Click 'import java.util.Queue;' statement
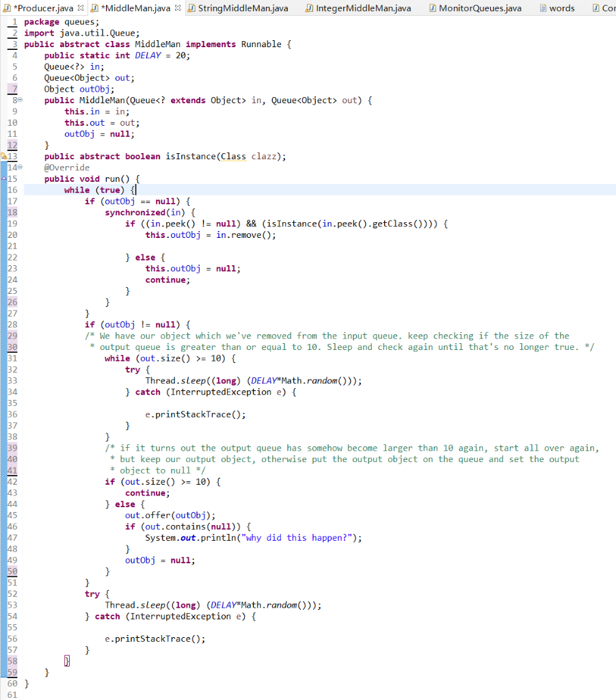616x700 pixels. (x=81, y=33)
